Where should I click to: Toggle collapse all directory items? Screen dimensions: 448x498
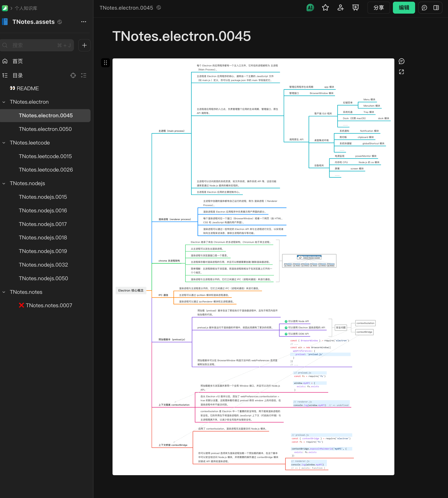[x=84, y=76]
